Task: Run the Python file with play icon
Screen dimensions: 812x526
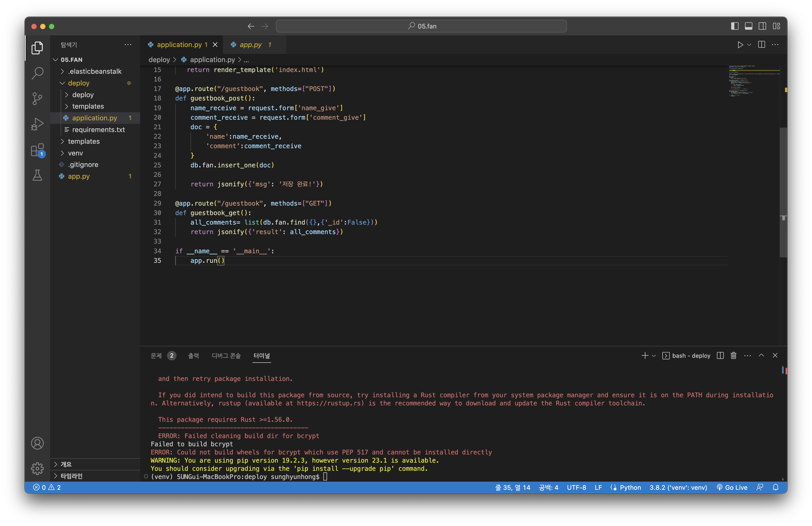Action: (740, 45)
